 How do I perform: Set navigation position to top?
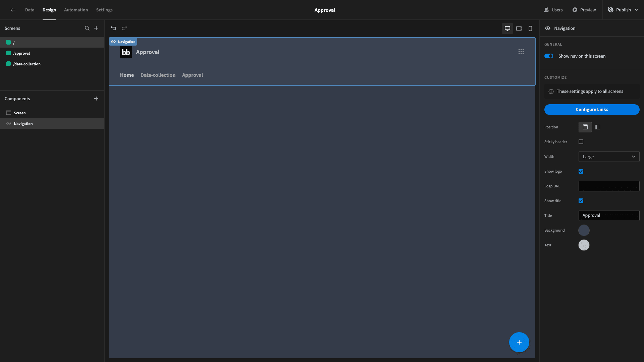pyautogui.click(x=585, y=127)
